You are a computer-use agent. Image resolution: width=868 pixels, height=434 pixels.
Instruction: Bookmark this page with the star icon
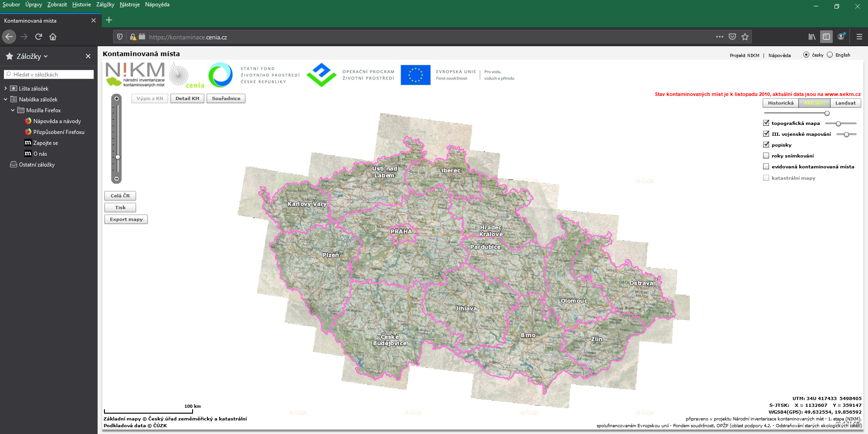coord(745,37)
